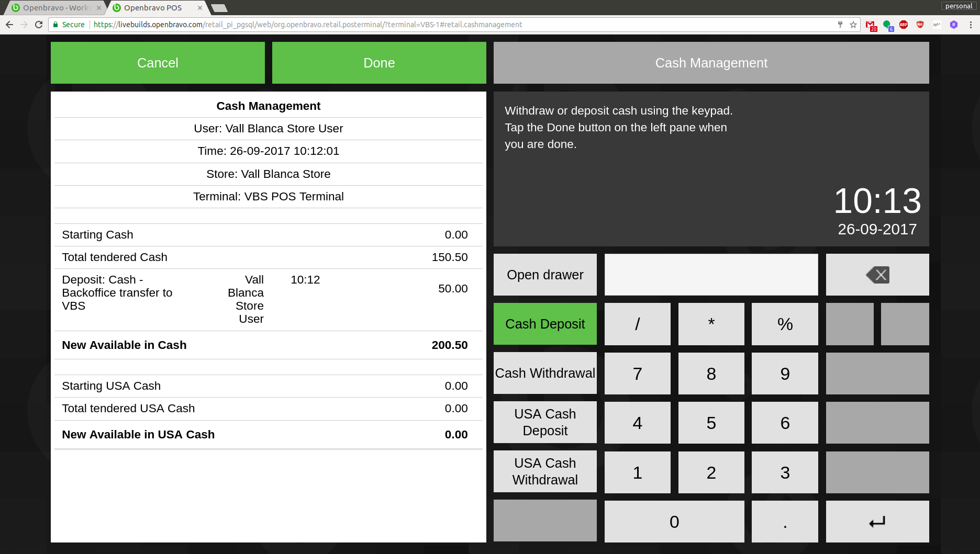980x554 pixels.
Task: Tap the divide slash key
Action: 637,324
